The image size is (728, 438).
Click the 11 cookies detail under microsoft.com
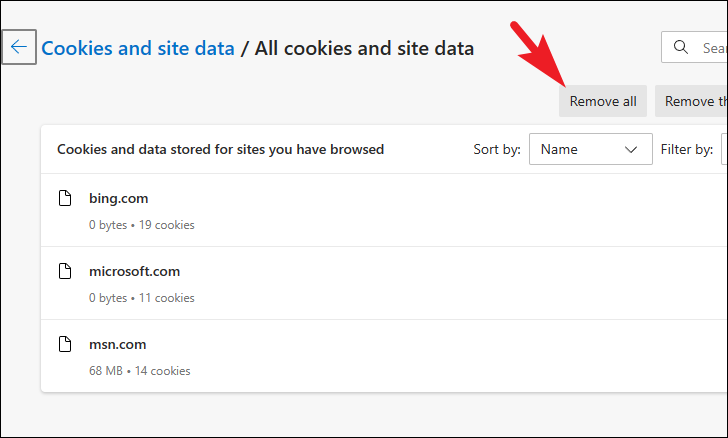tap(167, 298)
